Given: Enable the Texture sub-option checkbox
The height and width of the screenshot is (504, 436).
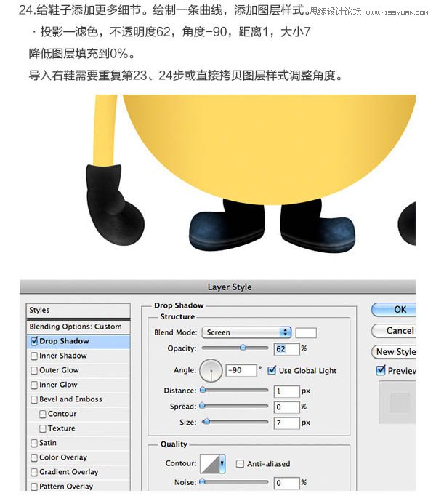Looking at the screenshot, I should [x=43, y=428].
